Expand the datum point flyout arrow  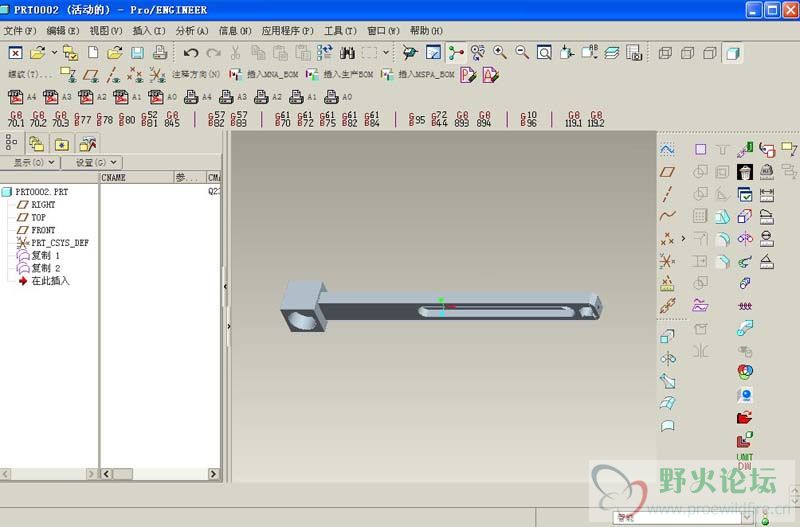tap(684, 238)
